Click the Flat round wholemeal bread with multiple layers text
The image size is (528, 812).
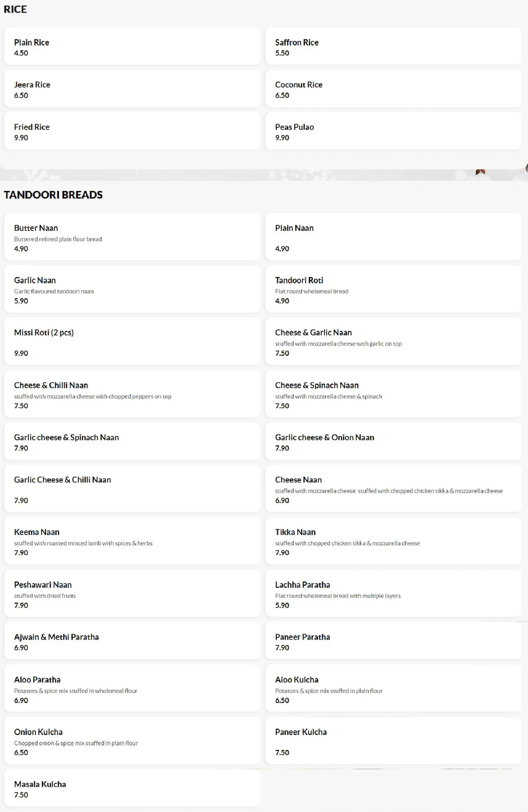pos(338,596)
